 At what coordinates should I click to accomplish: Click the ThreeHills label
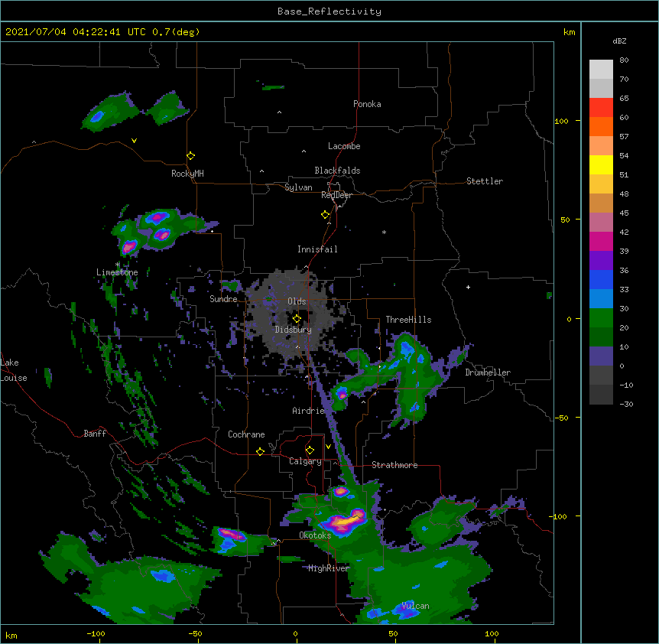pyautogui.click(x=408, y=320)
